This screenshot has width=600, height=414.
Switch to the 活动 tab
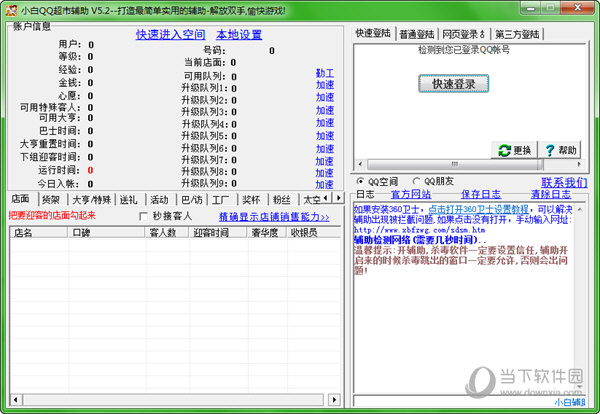159,200
